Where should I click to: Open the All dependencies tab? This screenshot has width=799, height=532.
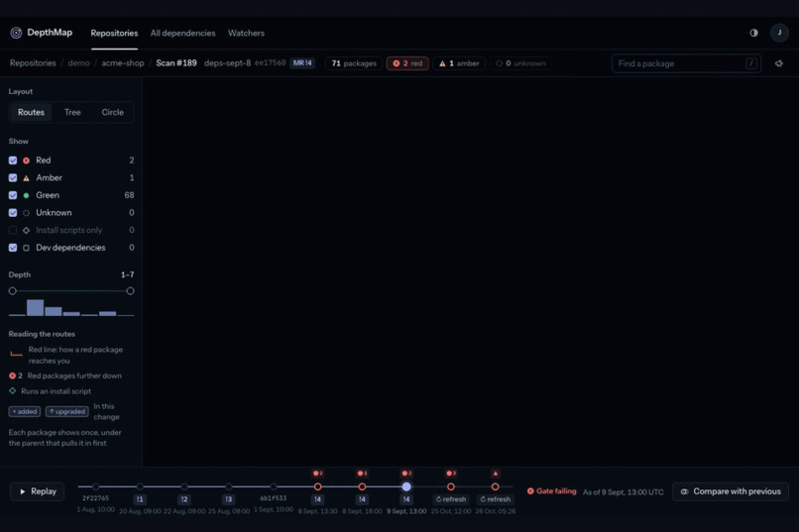pos(183,33)
